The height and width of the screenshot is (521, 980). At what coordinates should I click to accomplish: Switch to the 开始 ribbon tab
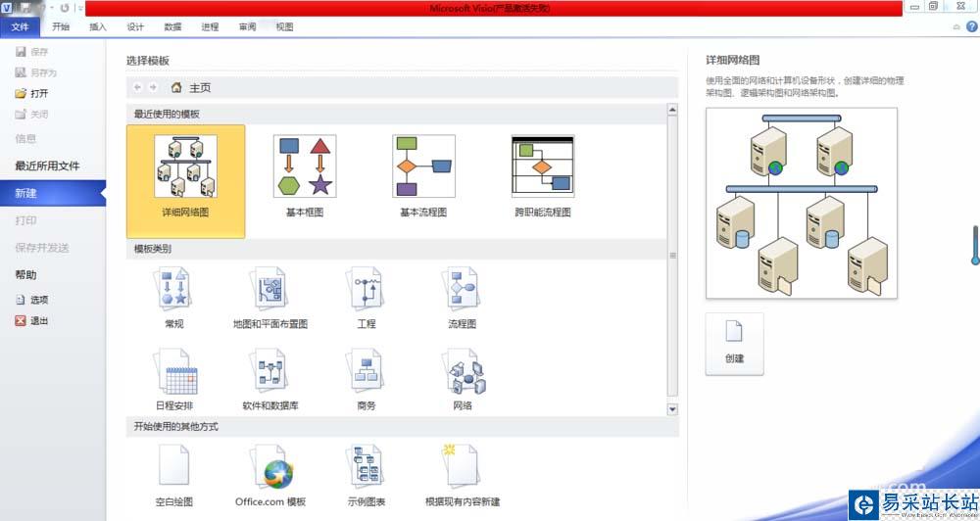(x=61, y=26)
